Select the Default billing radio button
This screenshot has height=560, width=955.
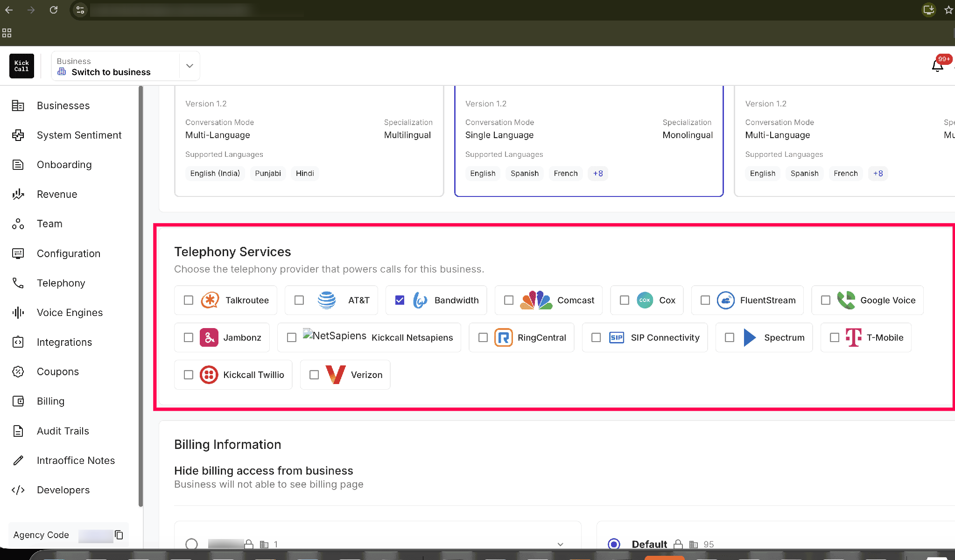pyautogui.click(x=614, y=544)
